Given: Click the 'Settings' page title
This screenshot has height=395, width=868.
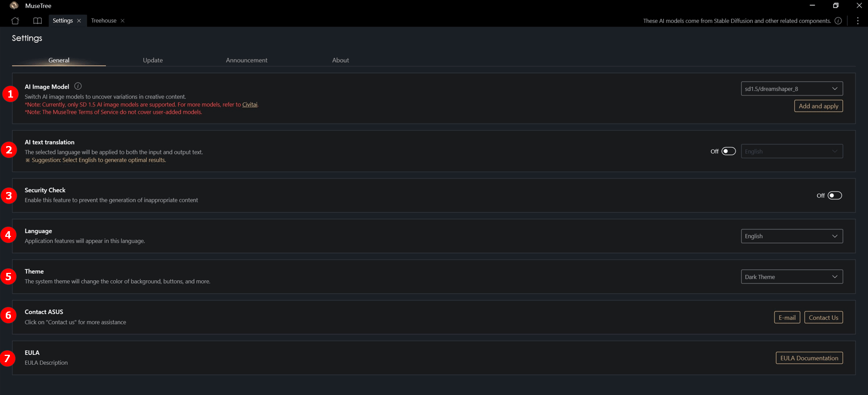Looking at the screenshot, I should pos(27,38).
